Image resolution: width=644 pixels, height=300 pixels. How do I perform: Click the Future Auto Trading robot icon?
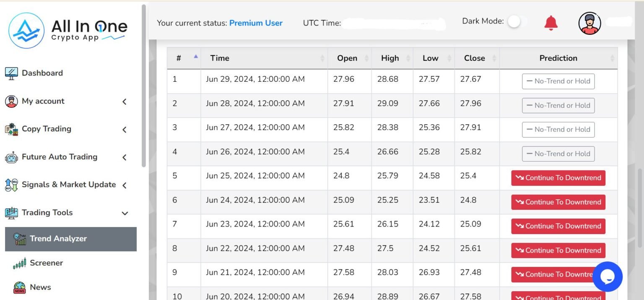(x=11, y=157)
